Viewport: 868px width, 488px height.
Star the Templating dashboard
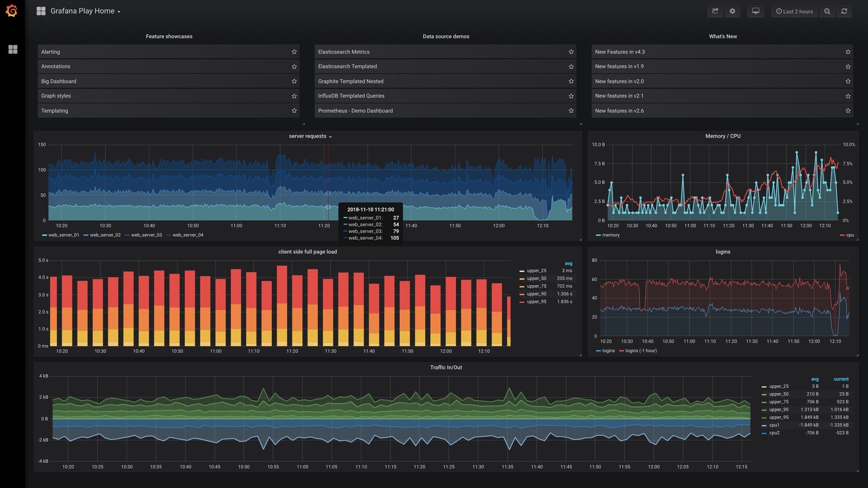(x=294, y=111)
